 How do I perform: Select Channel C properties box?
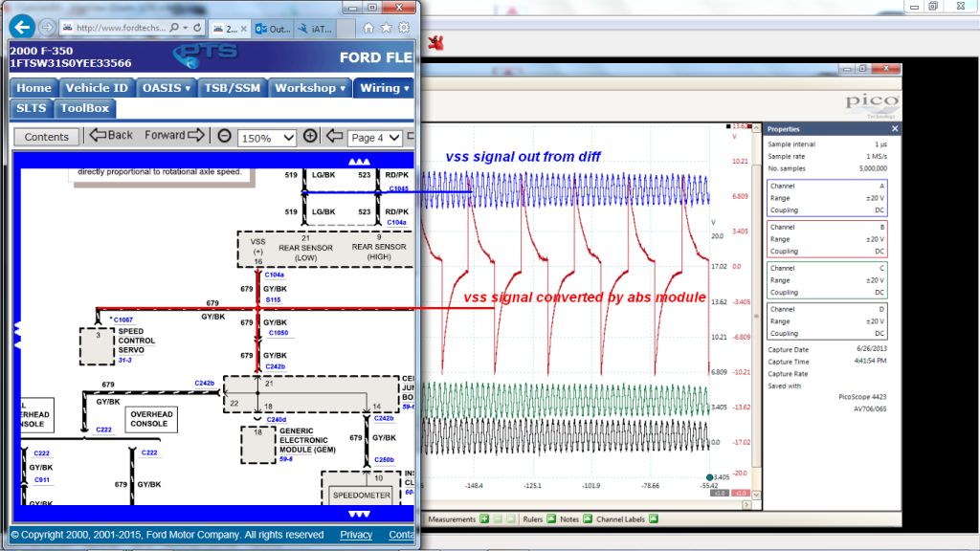point(827,280)
